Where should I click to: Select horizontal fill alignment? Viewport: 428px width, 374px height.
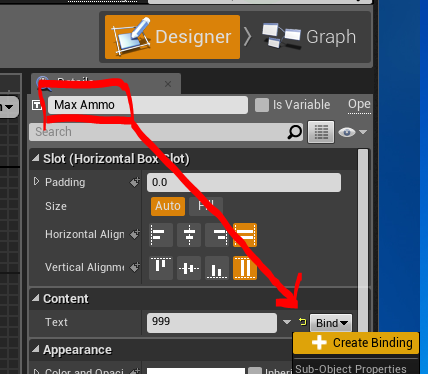245,235
